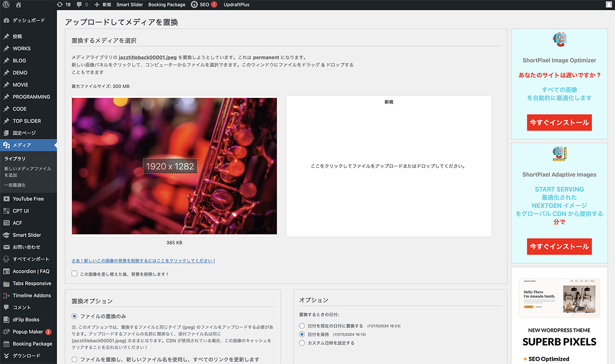
Task: Enable background removal after replacement checkbox
Action: click(x=75, y=274)
